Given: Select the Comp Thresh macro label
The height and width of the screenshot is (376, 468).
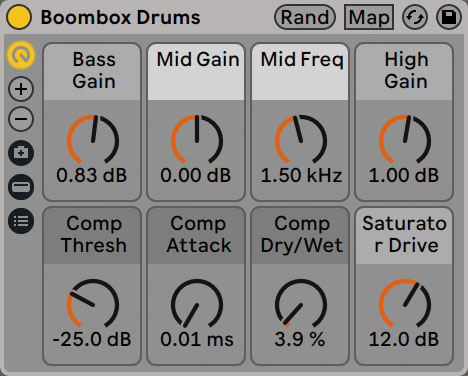Looking at the screenshot, I should tap(92, 236).
